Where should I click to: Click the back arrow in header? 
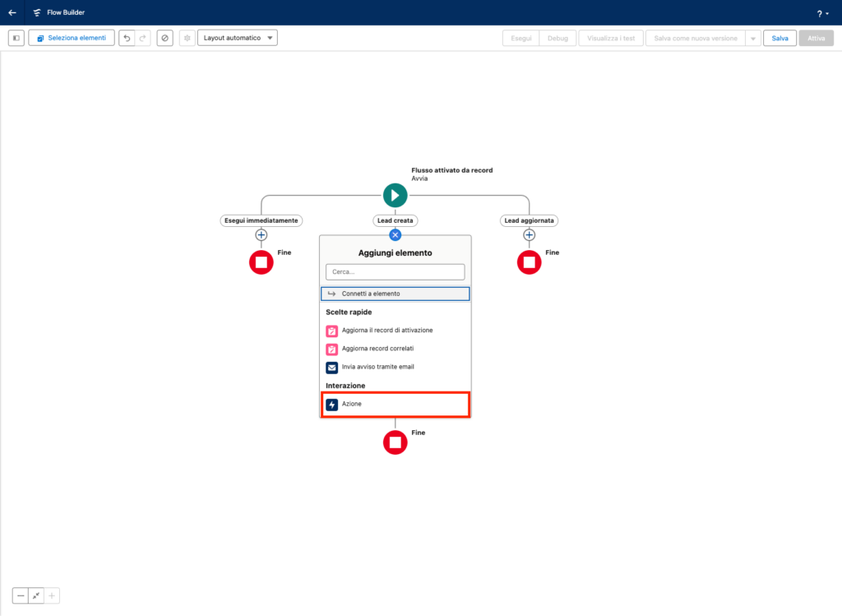[x=12, y=12]
